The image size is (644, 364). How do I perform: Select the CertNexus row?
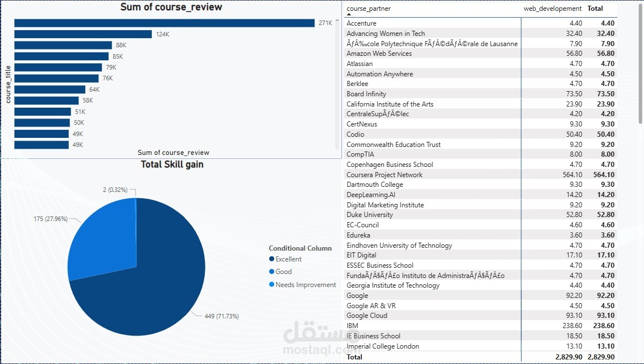click(480, 124)
